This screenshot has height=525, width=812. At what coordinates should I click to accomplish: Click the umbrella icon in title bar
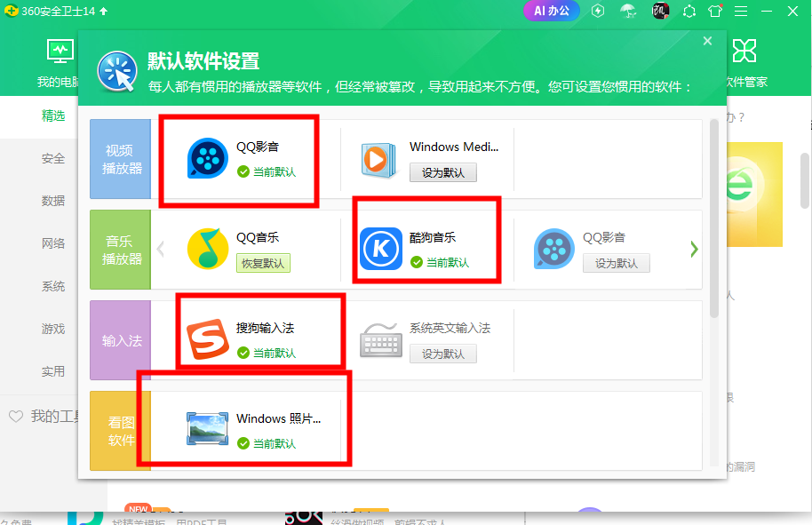point(628,11)
